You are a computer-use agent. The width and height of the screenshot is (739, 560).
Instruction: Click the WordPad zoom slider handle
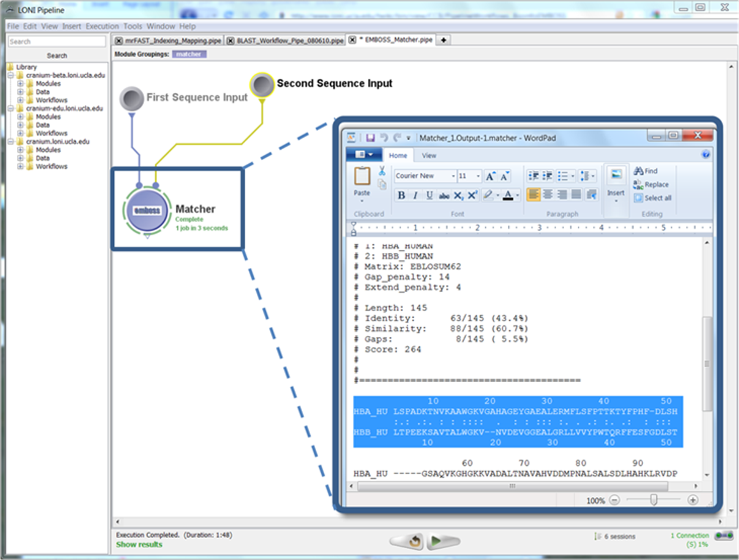(654, 500)
